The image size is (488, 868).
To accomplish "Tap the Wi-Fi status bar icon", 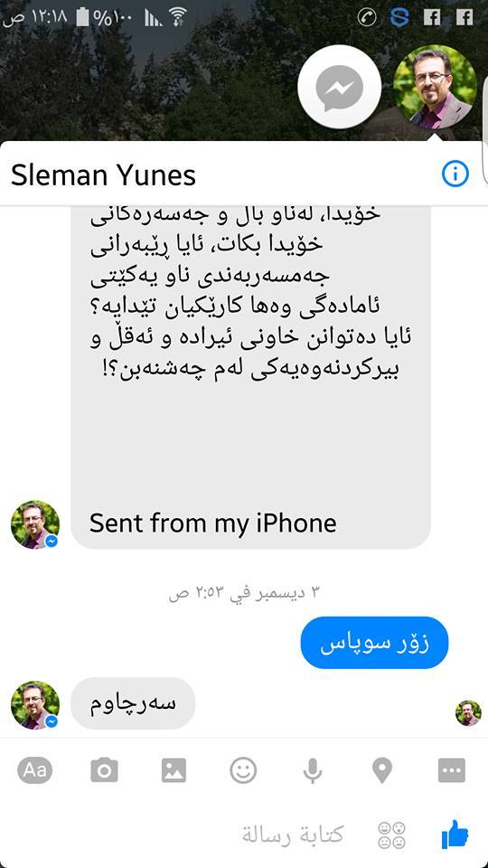I will pos(178,17).
